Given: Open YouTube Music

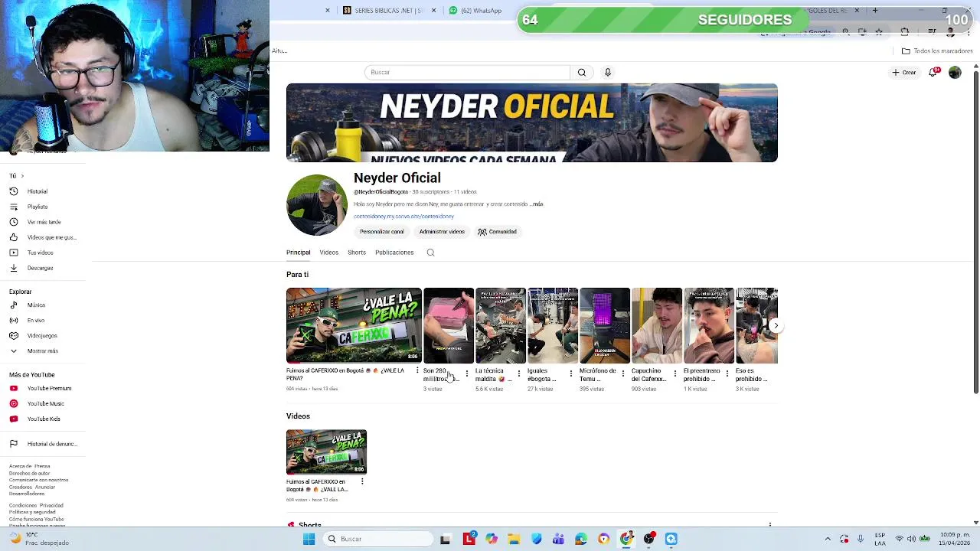Looking at the screenshot, I should pos(45,404).
